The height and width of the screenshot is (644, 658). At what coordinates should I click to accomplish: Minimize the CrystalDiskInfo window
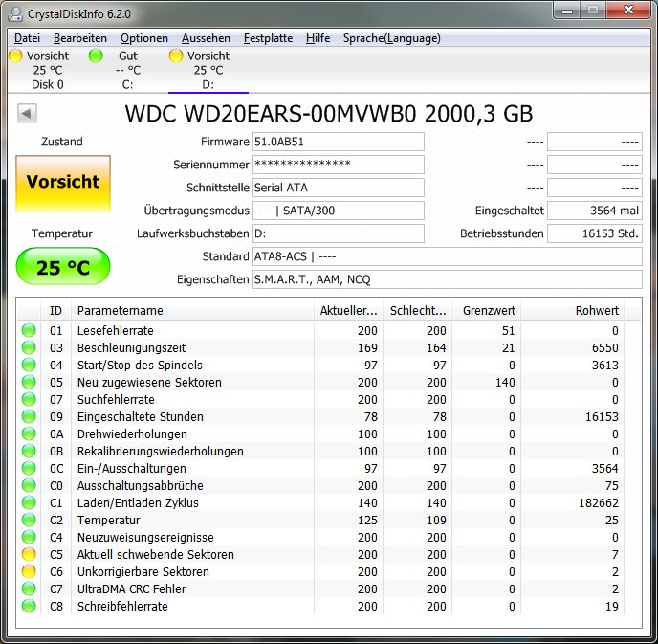click(567, 11)
